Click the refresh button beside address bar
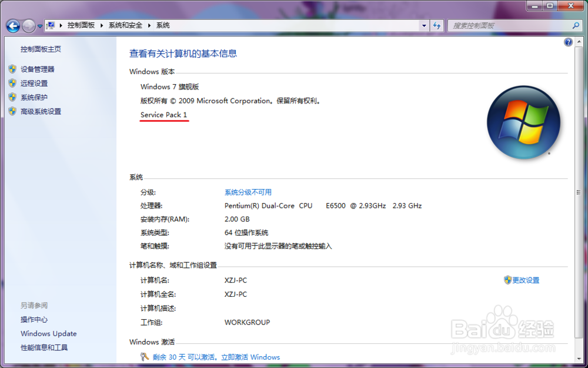Image resolution: width=588 pixels, height=368 pixels. click(437, 26)
